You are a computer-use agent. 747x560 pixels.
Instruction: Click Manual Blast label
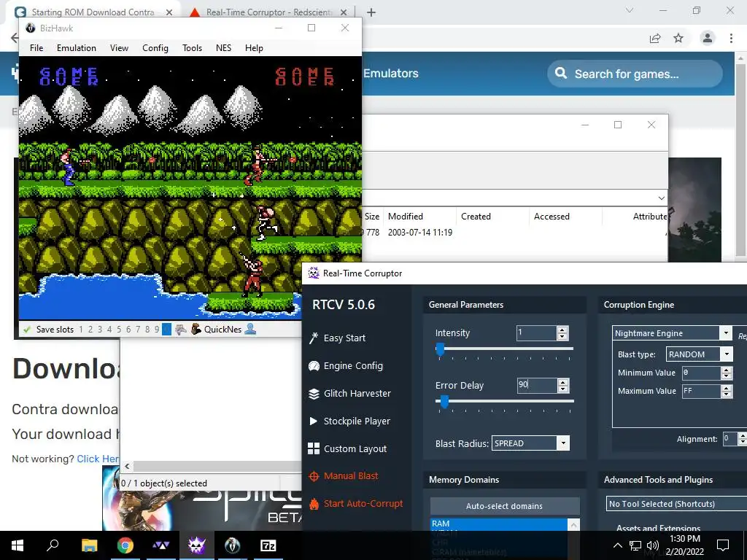(351, 475)
